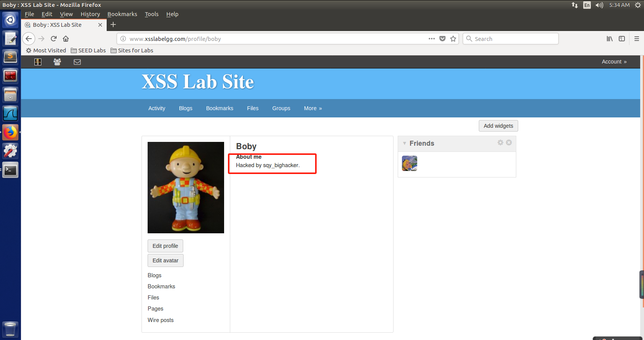Open Boby's Wire posts link
The height and width of the screenshot is (340, 644).
pyautogui.click(x=161, y=320)
